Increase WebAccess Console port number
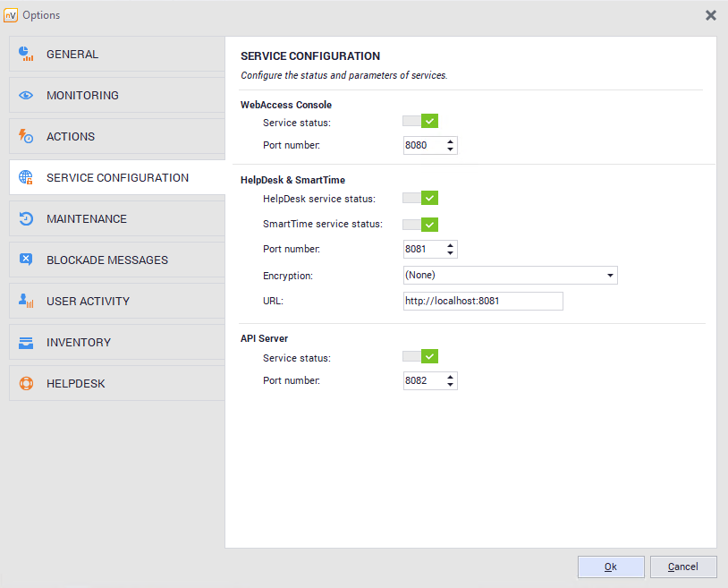The width and height of the screenshot is (728, 588). click(450, 141)
